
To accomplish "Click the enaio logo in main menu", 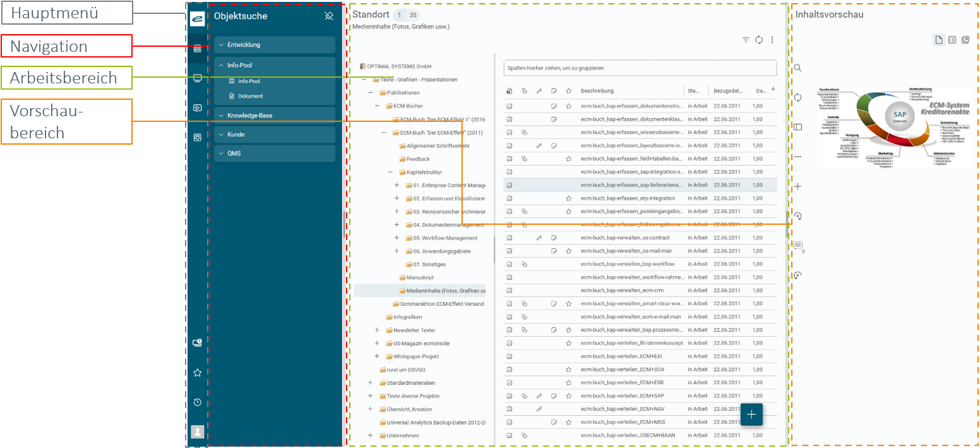I will (x=197, y=18).
